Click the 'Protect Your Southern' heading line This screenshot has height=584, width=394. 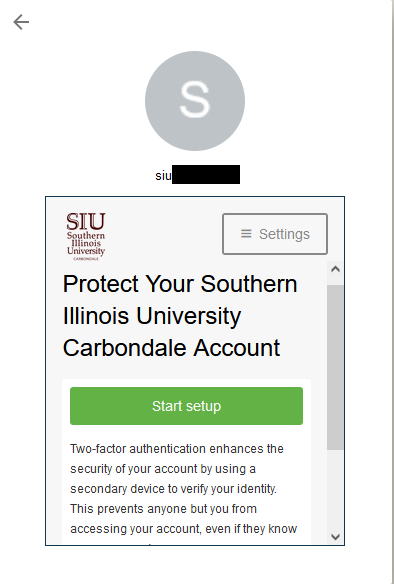click(x=180, y=284)
